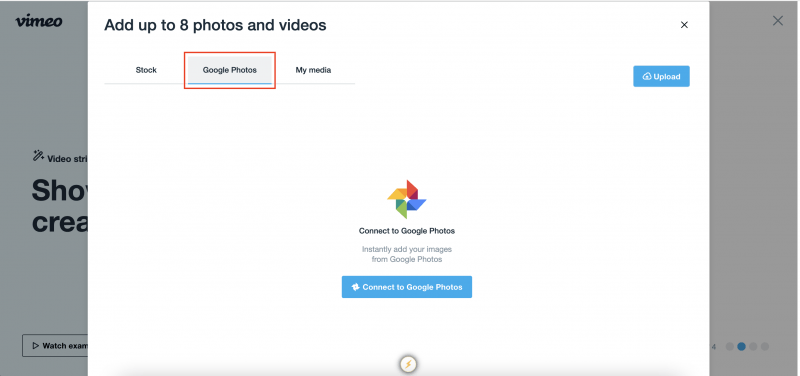
Task: Click the lightning bolt badge at bottom
Action: [408, 364]
